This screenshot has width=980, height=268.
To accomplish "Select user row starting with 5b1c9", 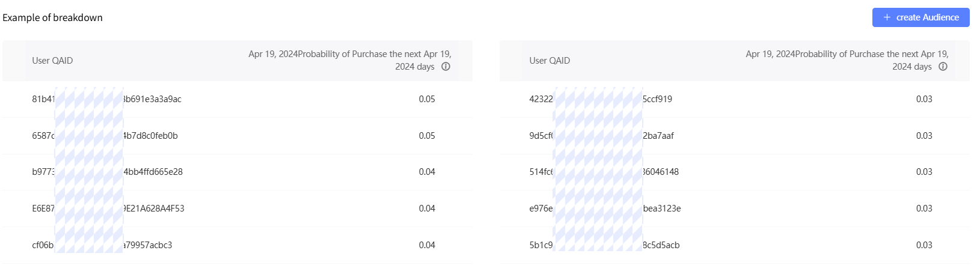I will point(734,245).
